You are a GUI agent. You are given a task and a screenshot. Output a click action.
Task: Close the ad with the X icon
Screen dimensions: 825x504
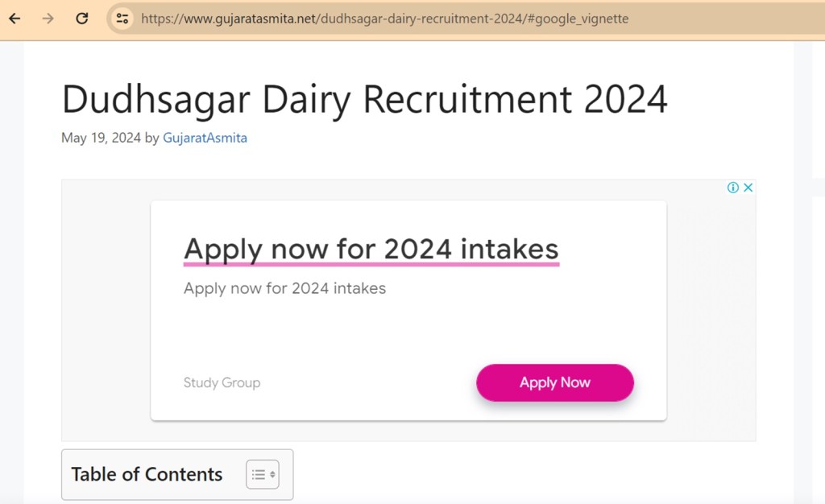[x=748, y=188]
